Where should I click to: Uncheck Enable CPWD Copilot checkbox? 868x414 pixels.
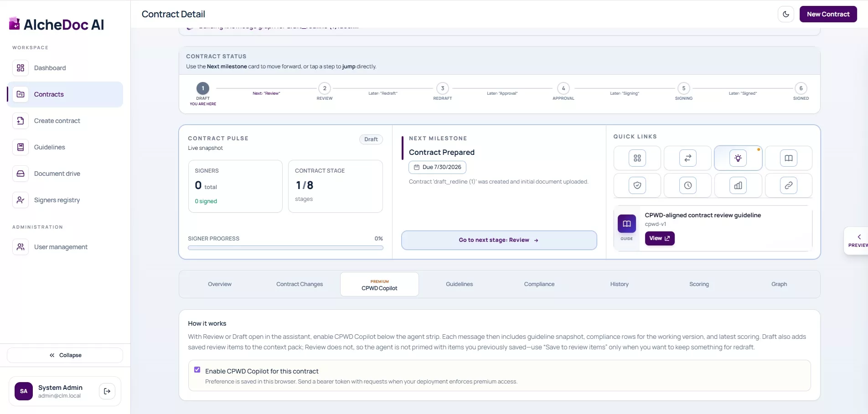coord(197,370)
